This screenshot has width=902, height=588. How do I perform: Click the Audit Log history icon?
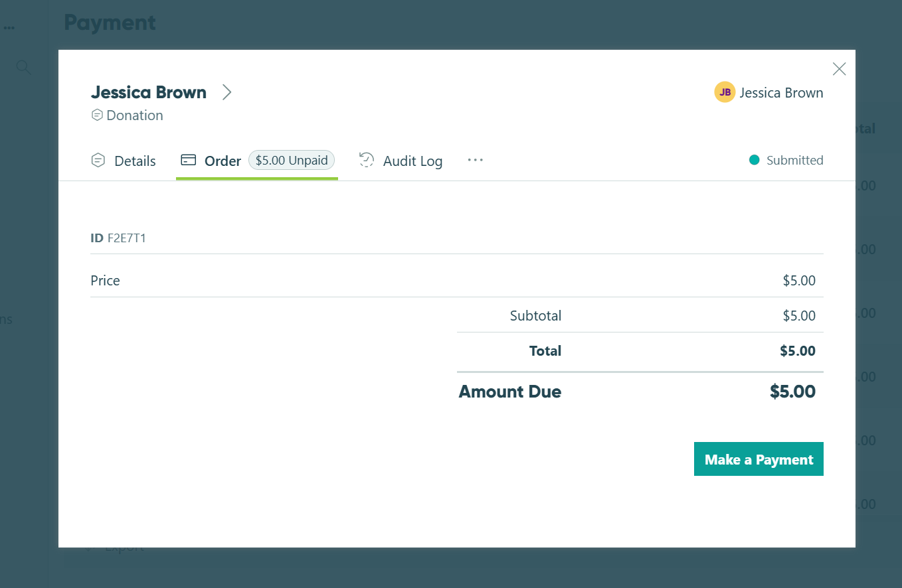(367, 160)
